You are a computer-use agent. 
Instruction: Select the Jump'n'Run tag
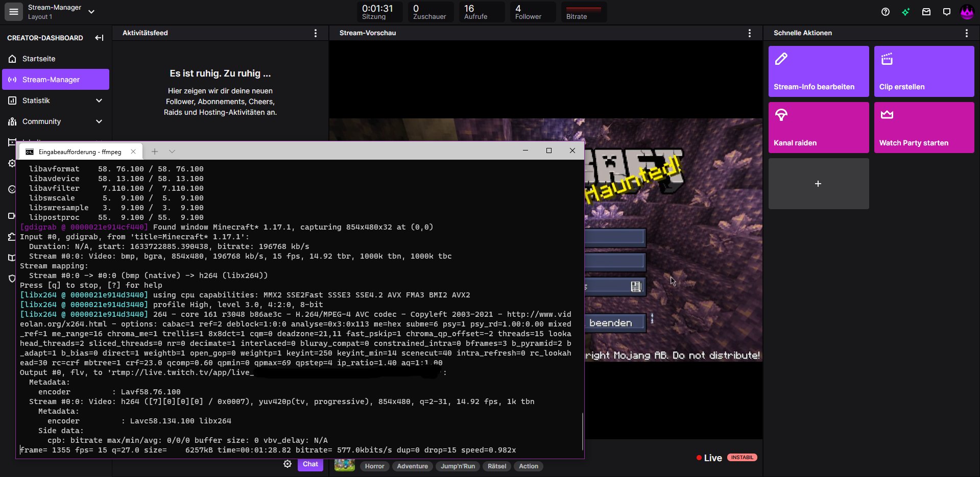[x=458, y=466]
